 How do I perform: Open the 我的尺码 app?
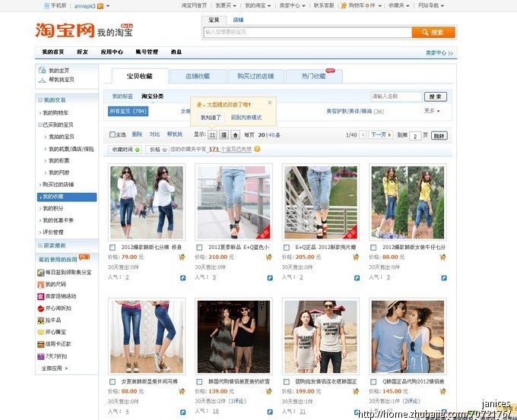coord(52,284)
